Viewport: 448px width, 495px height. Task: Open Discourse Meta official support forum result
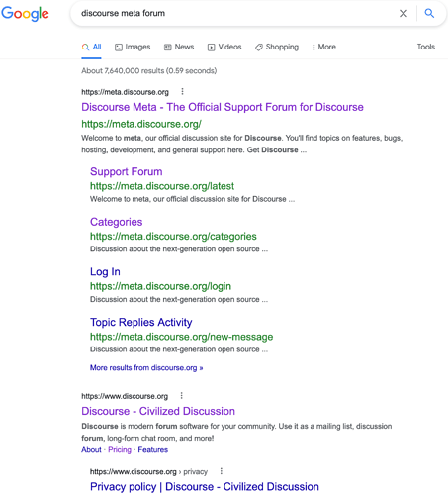coord(223,107)
